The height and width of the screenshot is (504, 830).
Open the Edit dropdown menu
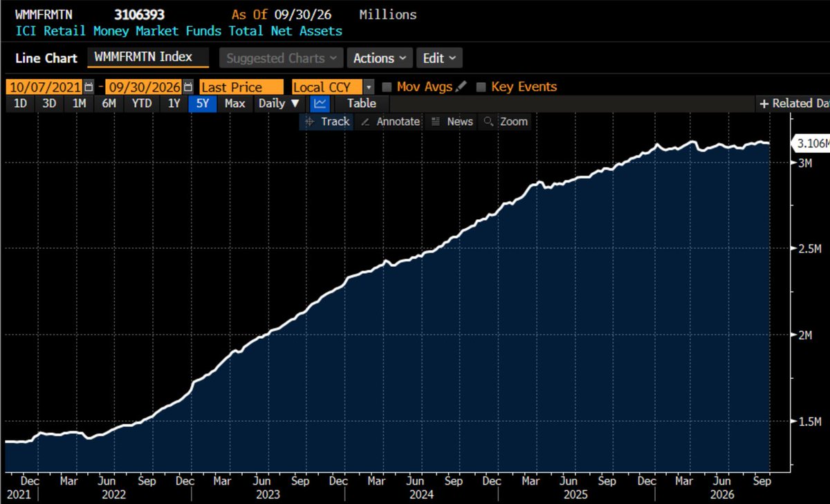click(x=440, y=58)
